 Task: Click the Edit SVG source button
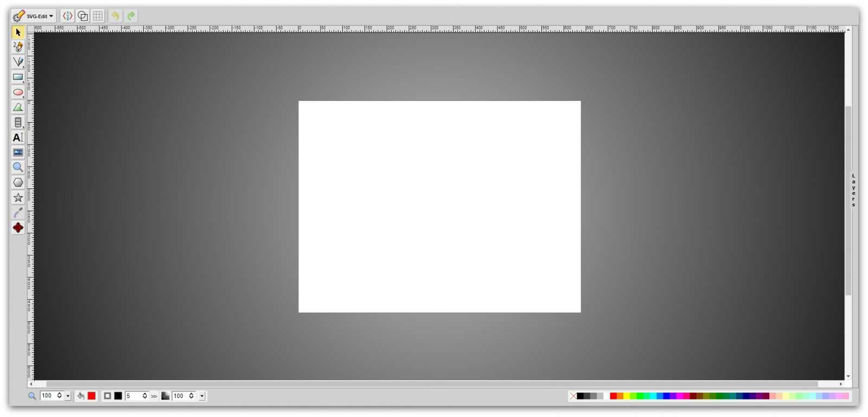67,16
